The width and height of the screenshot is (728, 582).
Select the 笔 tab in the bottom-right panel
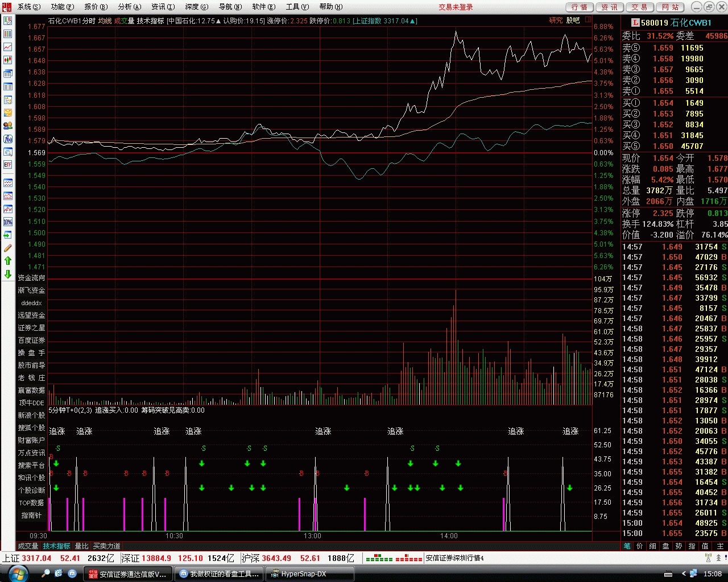627,546
